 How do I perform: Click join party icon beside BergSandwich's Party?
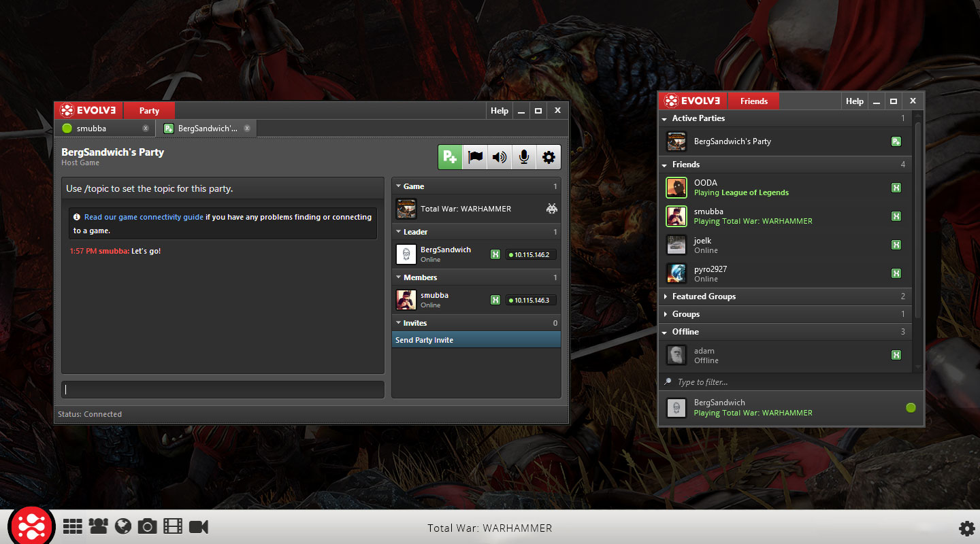[x=896, y=141]
